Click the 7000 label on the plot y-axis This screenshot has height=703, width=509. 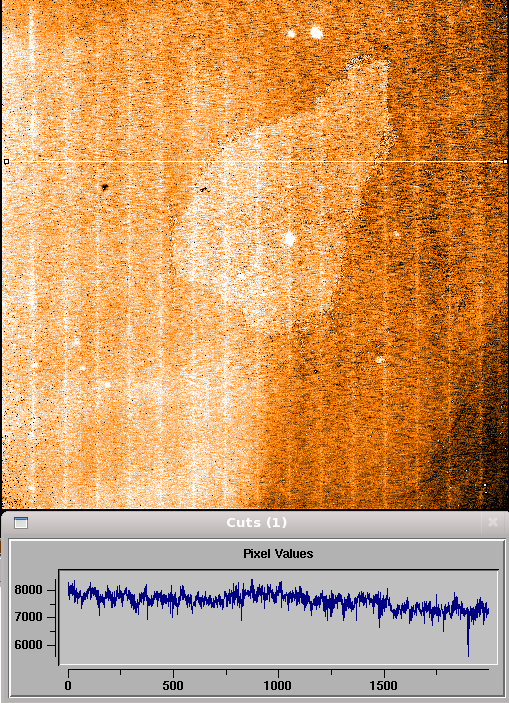(28, 618)
